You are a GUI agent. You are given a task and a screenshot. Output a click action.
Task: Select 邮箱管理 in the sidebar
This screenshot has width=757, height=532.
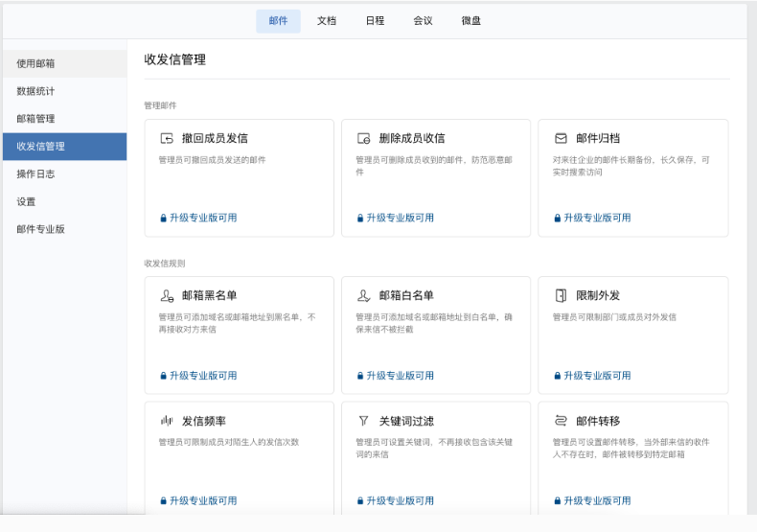pos(35,119)
